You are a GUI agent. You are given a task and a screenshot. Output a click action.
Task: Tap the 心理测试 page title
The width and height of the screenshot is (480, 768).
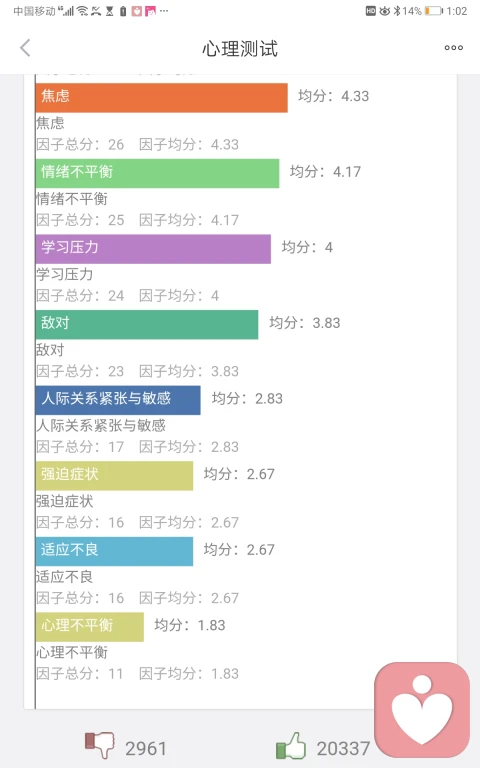240,48
